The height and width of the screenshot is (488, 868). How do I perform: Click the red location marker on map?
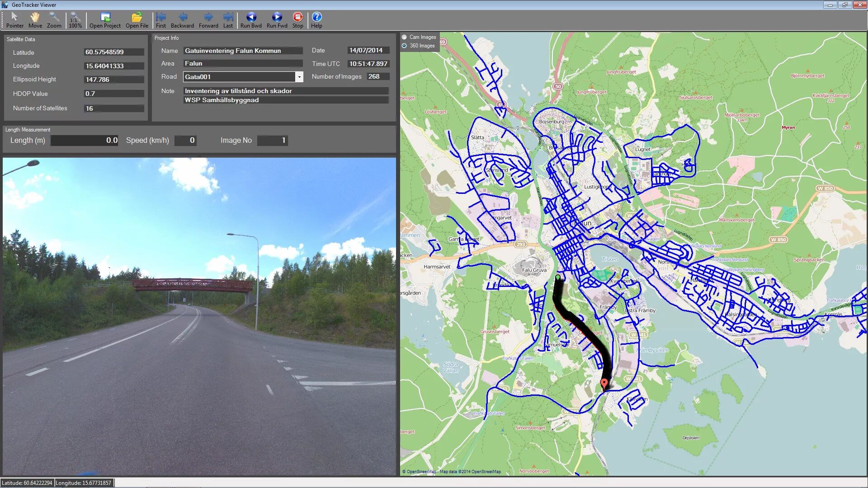coord(604,384)
